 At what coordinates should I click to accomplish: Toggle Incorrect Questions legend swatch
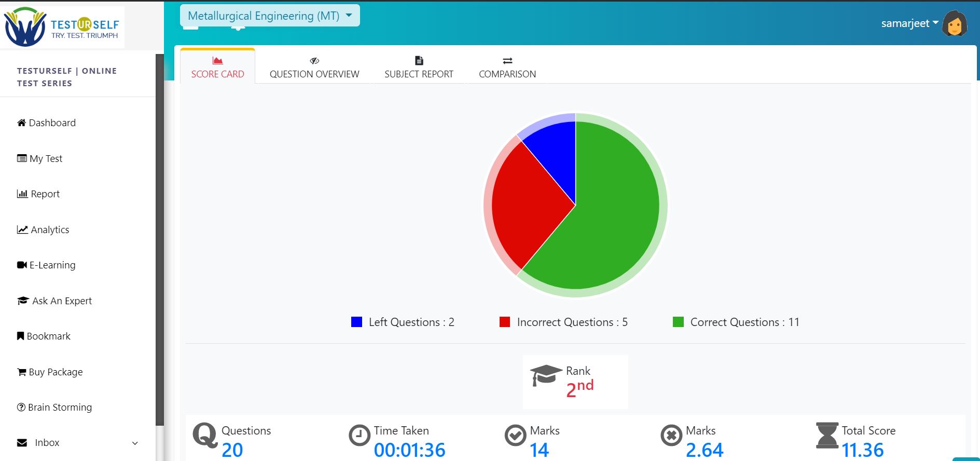504,322
